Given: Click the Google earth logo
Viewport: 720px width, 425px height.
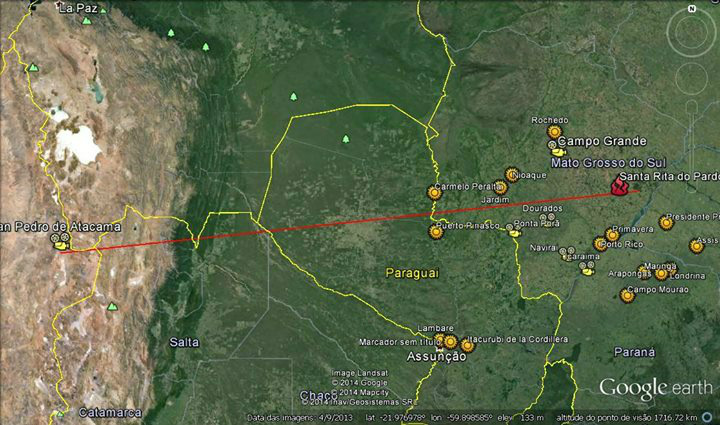Looking at the screenshot, I should pos(656,388).
